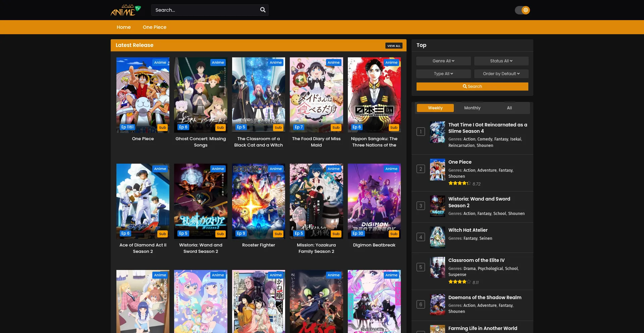
Task: Click the Ep 9 badge on Rooster Fighter
Action: pos(241,233)
